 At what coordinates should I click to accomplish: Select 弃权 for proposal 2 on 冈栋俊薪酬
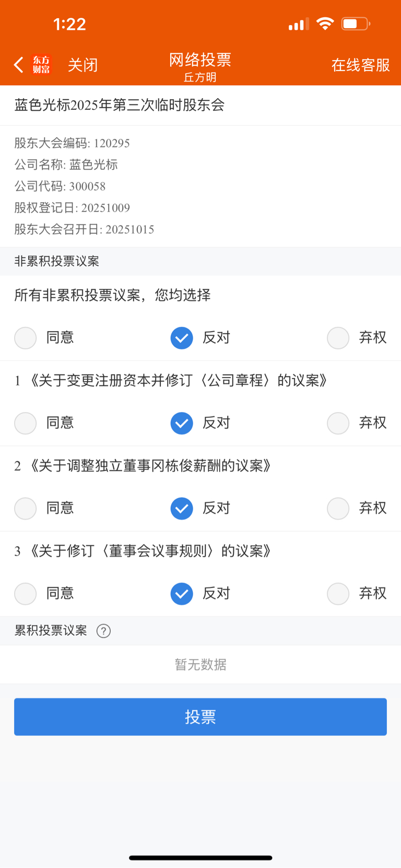click(338, 508)
